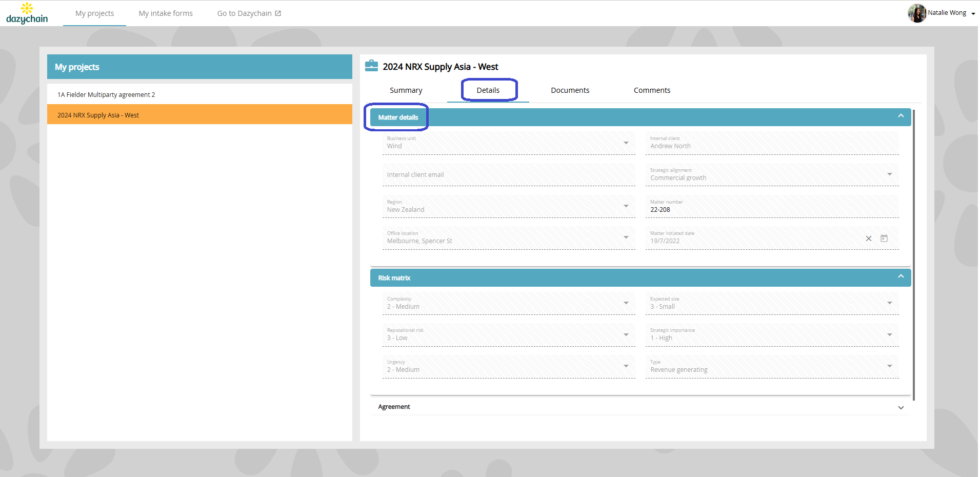Click the My projects panel heading
980x477 pixels.
coord(77,67)
